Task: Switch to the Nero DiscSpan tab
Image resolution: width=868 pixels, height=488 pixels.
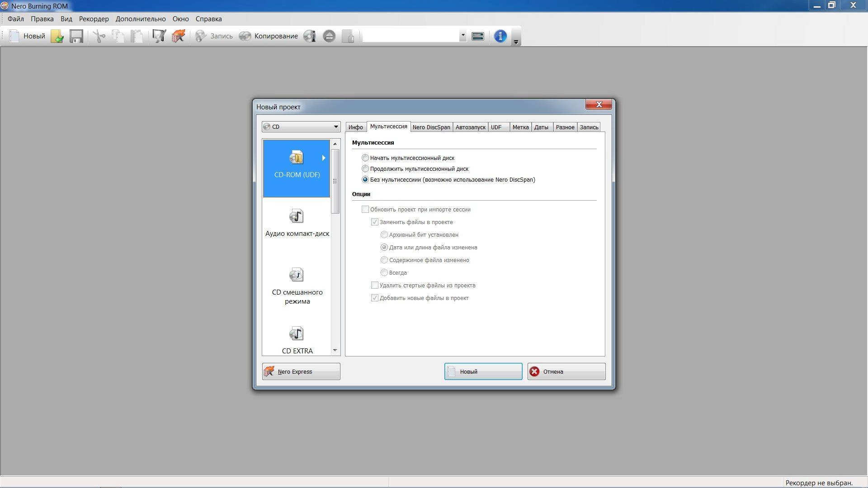Action: click(431, 127)
